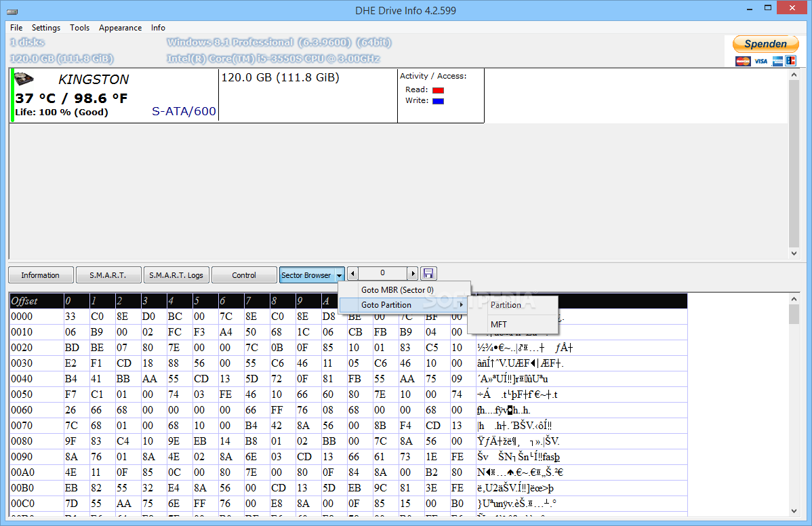Click the 1 disks label
Viewport: 812px width, 526px height.
click(27, 43)
